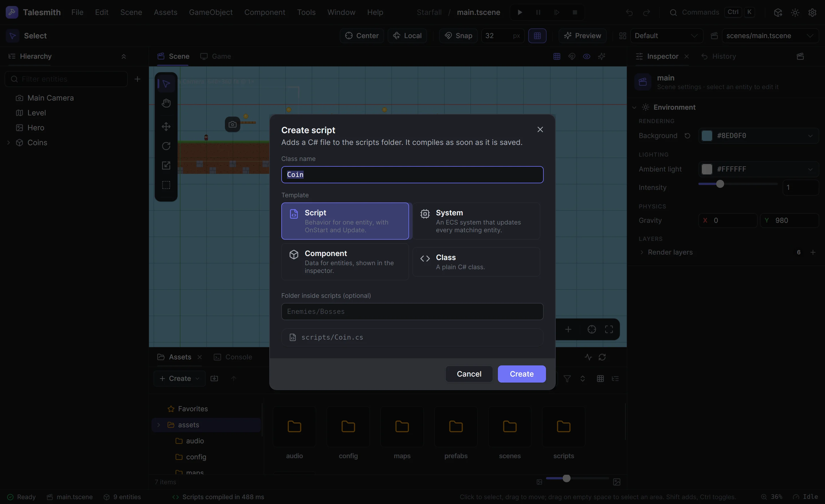The width and height of the screenshot is (825, 504).
Task: Click the filter funnel icon in Assets
Action: pos(567,379)
